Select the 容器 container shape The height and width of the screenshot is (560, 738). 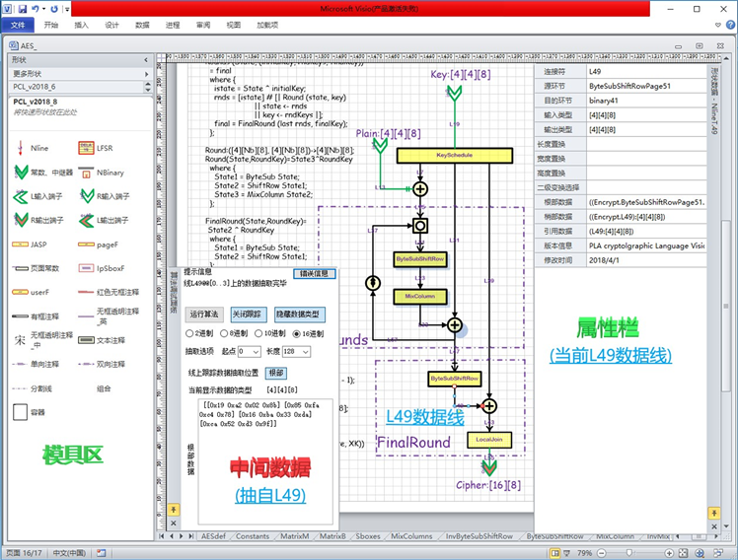coord(20,413)
